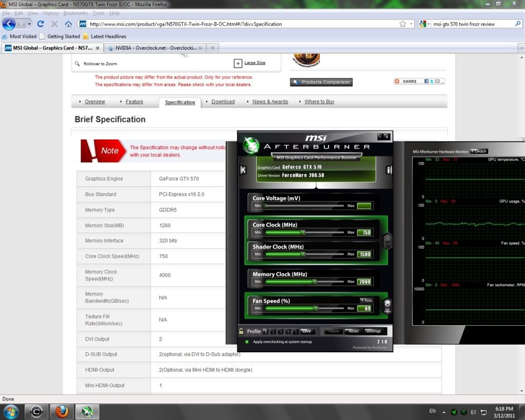
Task: Click the SHARE button
Action: click(406, 82)
